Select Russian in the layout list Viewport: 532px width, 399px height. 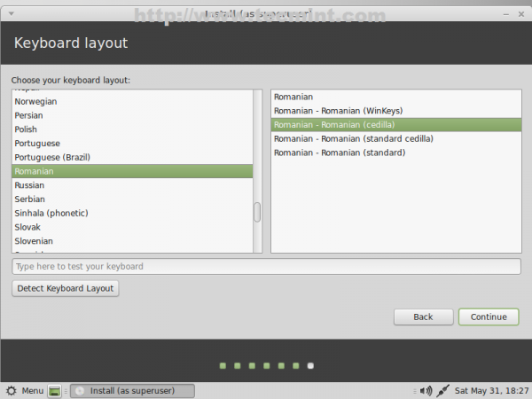(132, 185)
